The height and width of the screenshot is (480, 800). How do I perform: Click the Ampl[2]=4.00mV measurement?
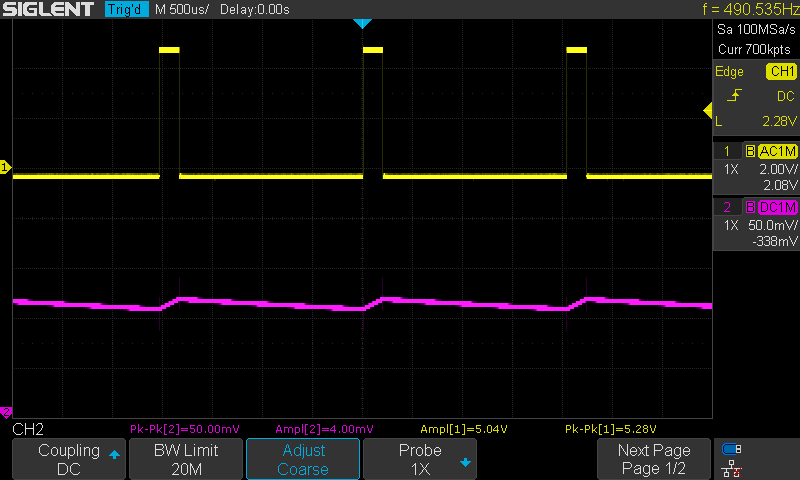point(324,429)
